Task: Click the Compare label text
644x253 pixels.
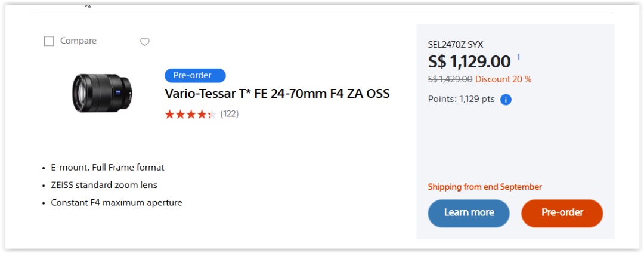Action: click(78, 41)
